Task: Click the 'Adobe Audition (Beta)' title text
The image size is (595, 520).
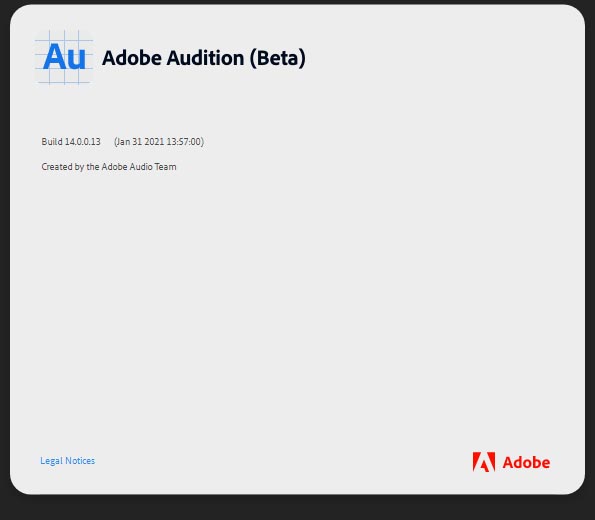Action: (x=204, y=58)
